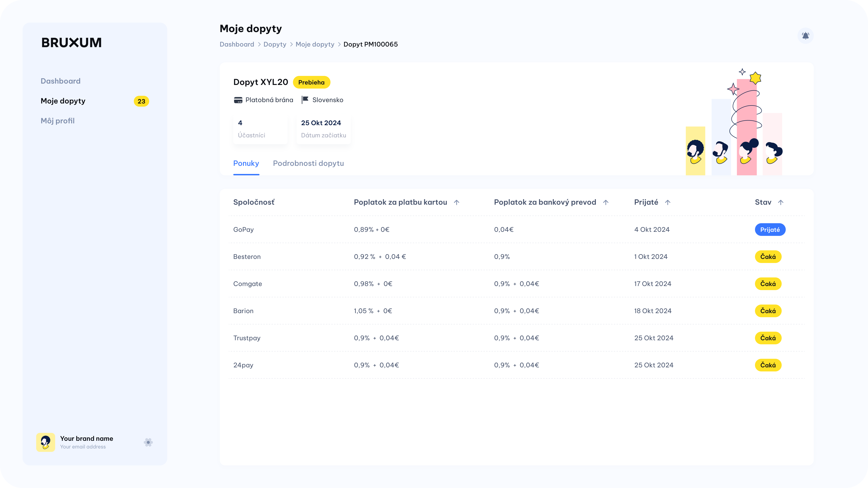Open Dashboard in the sidebar
The height and width of the screenshot is (488, 868).
pos(61,81)
